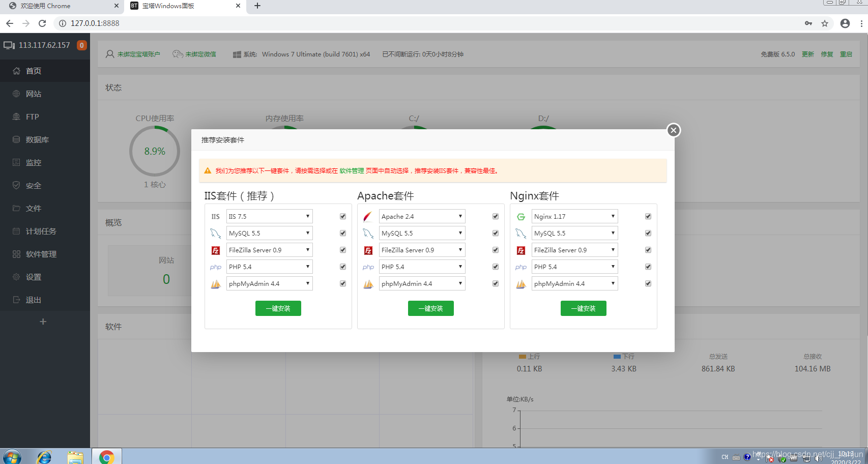Click the IIS icon in the IIS suite
Image resolution: width=868 pixels, height=464 pixels.
click(216, 217)
